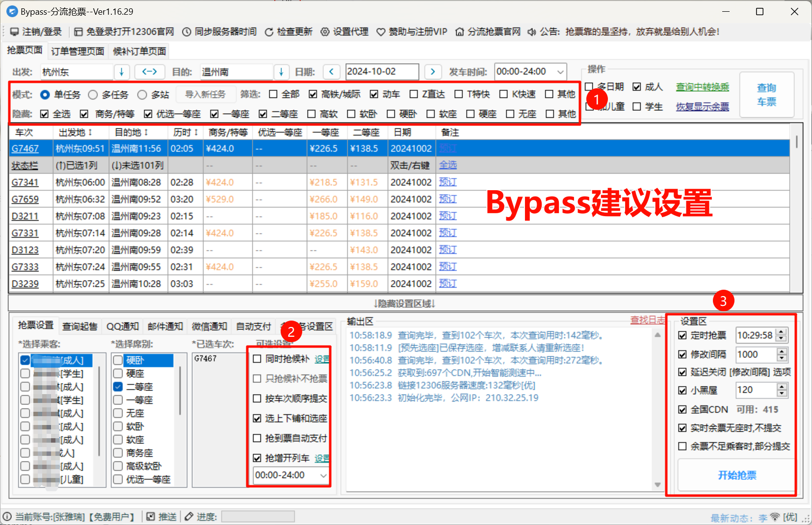Collapse the 隐藏设置区域 bar

pos(405,303)
